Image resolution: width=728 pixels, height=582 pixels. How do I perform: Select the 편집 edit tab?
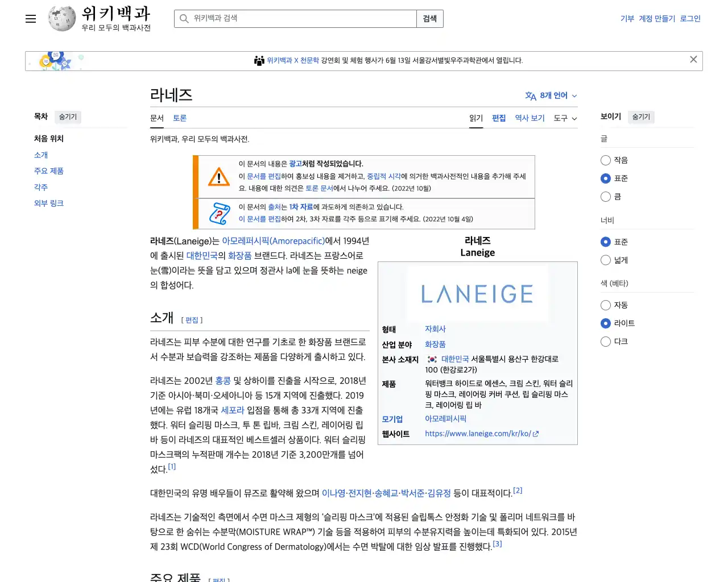tap(499, 118)
